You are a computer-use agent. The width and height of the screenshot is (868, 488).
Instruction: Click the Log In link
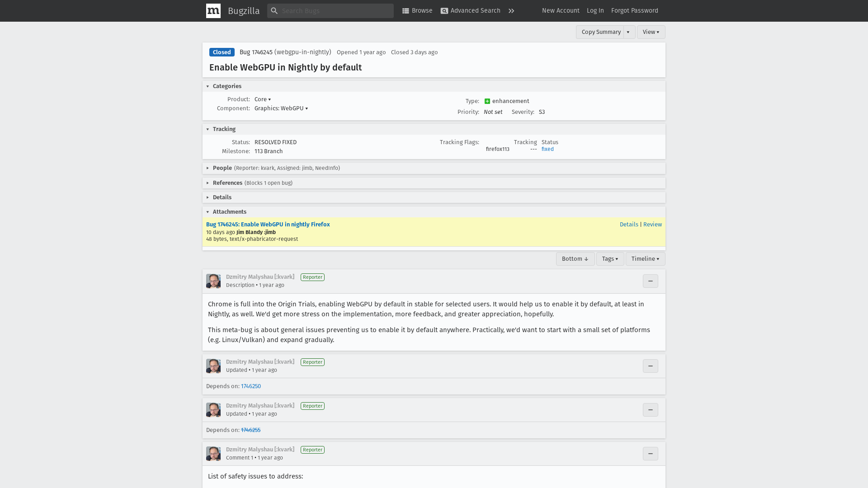(595, 11)
